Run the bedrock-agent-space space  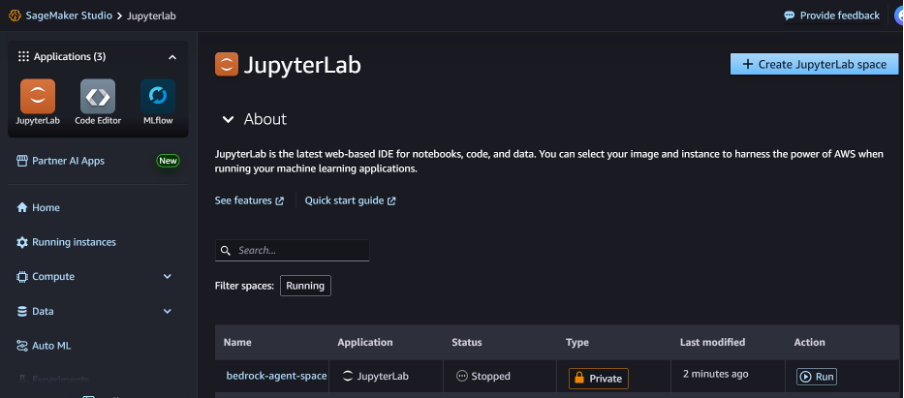coord(816,377)
